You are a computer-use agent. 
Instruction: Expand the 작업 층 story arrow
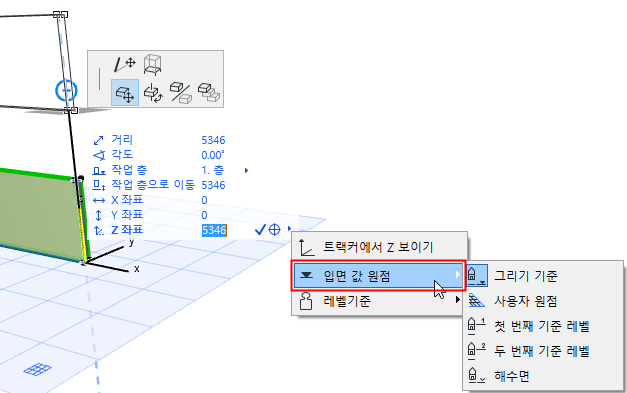pos(246,170)
